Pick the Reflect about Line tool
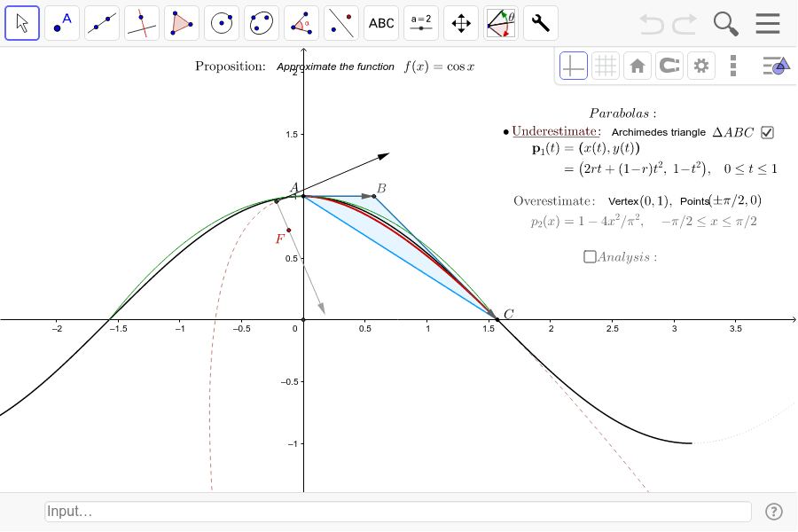This screenshot has width=798, height=532. pos(341,23)
